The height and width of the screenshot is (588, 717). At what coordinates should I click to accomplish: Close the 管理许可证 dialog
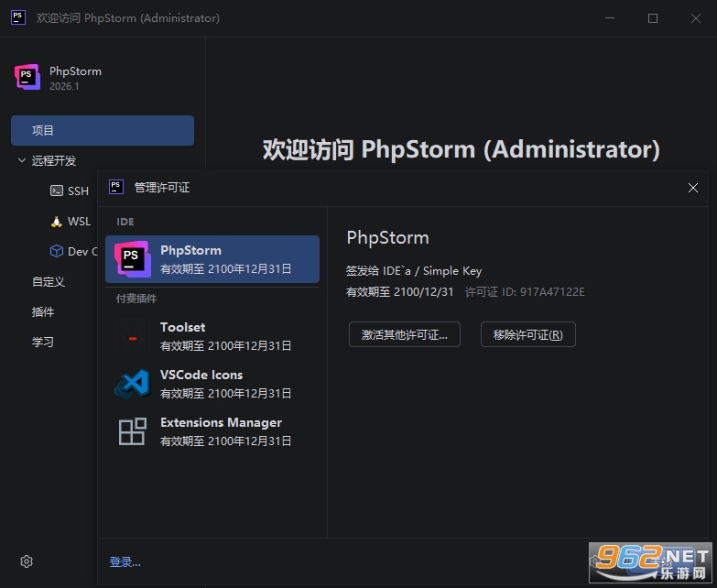693,188
